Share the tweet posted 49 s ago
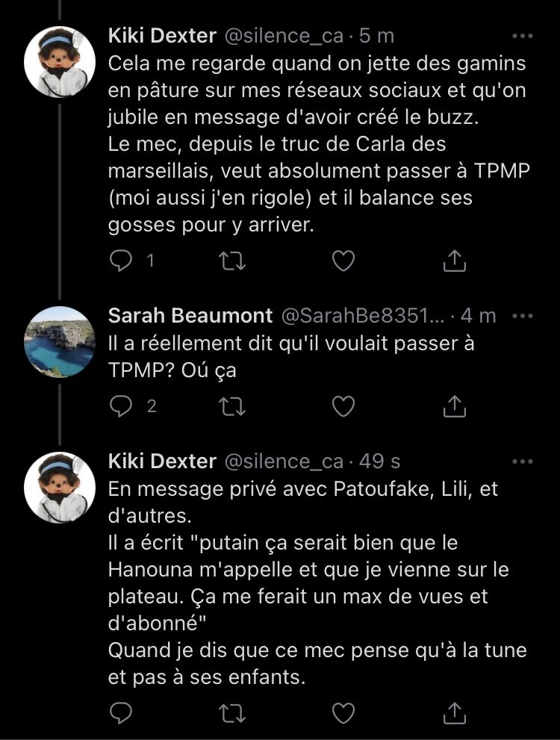560x740 pixels. 454,714
